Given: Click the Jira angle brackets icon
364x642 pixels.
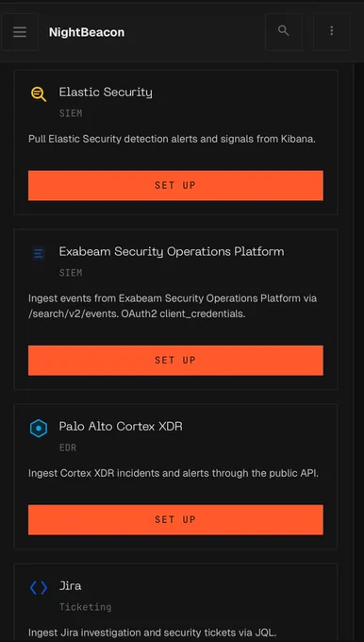Looking at the screenshot, I should tap(39, 588).
